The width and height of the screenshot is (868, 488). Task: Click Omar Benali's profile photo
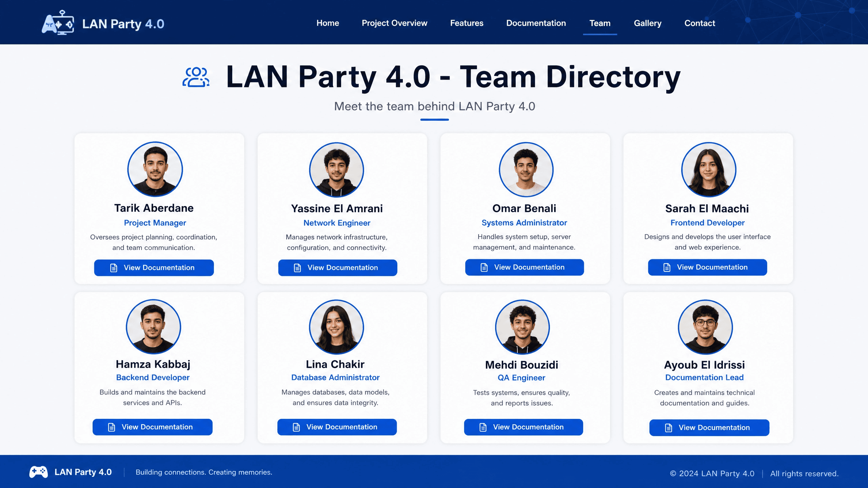pos(526,169)
